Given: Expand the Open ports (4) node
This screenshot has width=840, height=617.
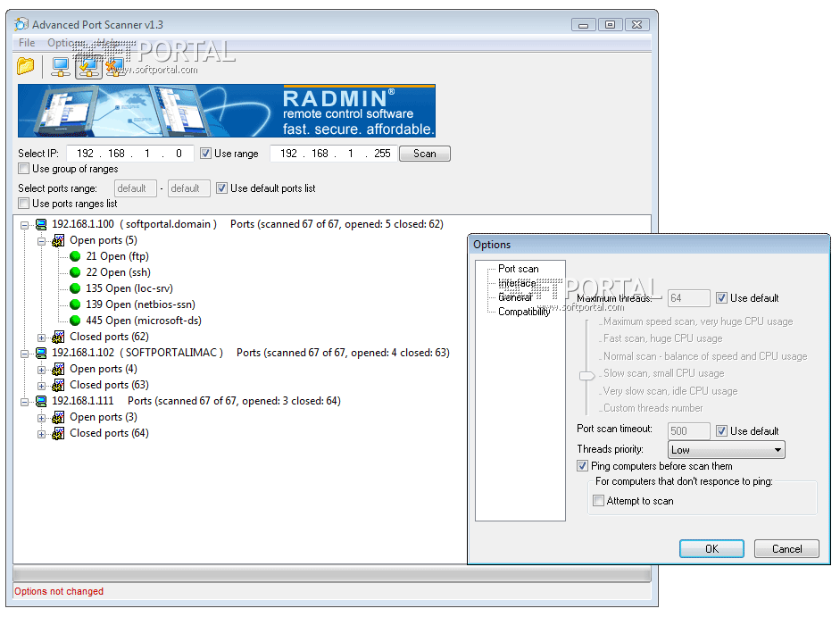Looking at the screenshot, I should click(x=41, y=370).
